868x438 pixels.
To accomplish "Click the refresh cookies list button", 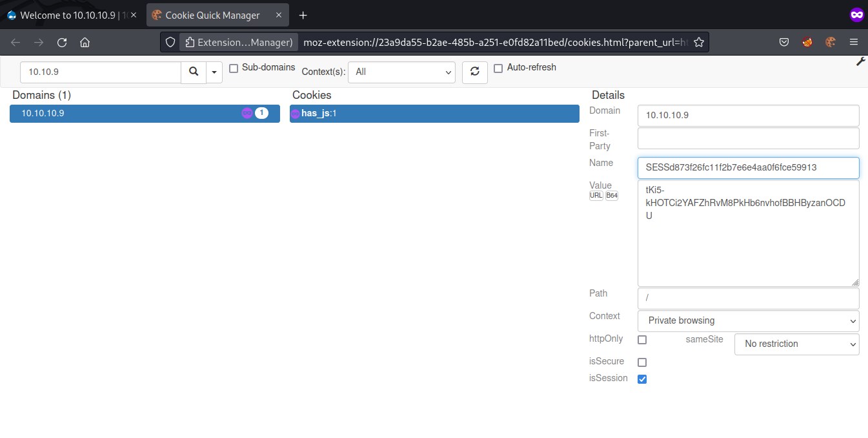I will click(x=475, y=72).
